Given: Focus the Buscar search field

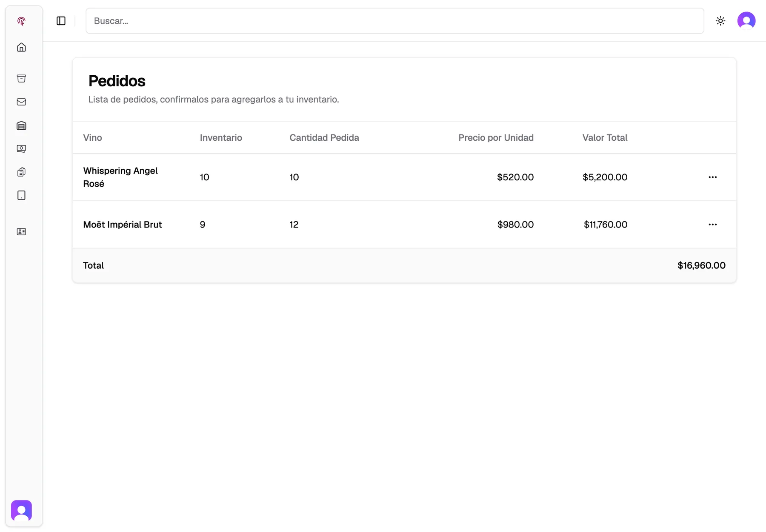Looking at the screenshot, I should (394, 21).
